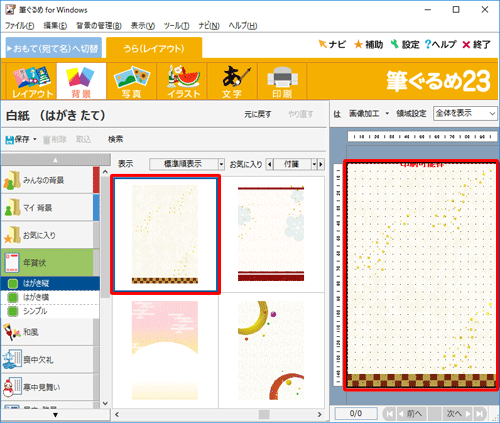Viewport: 500px width, 423px height.
Task: Select はがき縦 subcategory
Action: (x=50, y=283)
